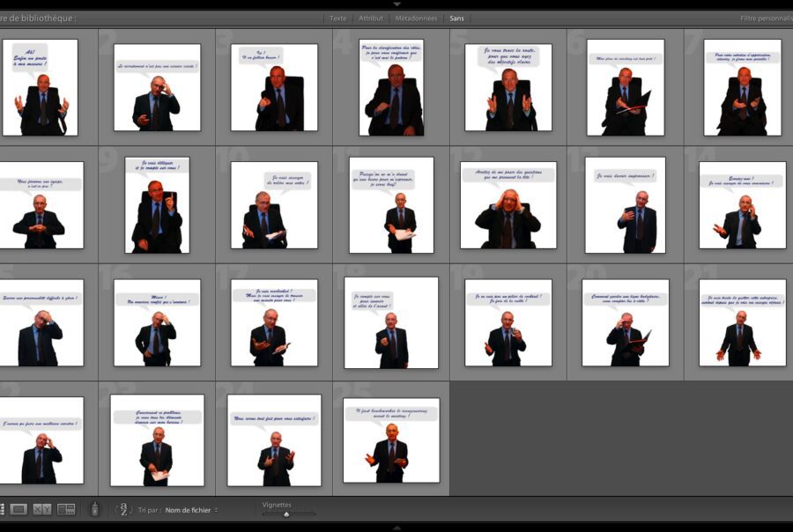Open Compare view (X|Y) icon
This screenshot has height=532, width=793.
(x=42, y=509)
